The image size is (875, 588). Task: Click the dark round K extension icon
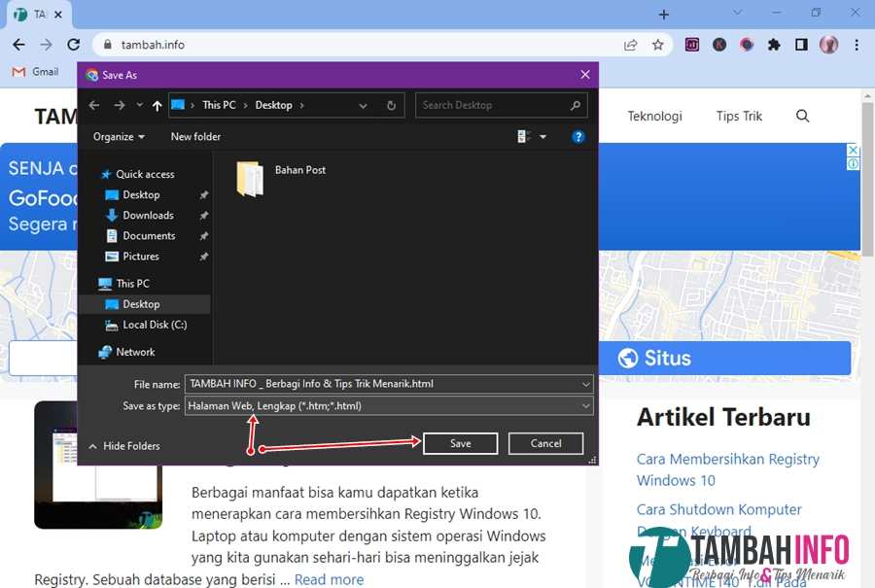[x=719, y=45]
